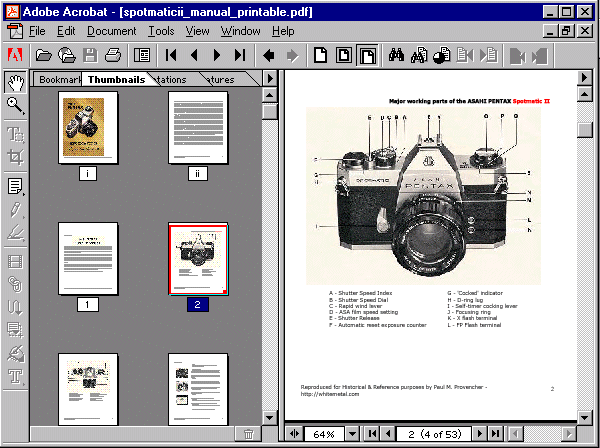
Task: Go to last page toolbar button
Action: click(x=240, y=56)
